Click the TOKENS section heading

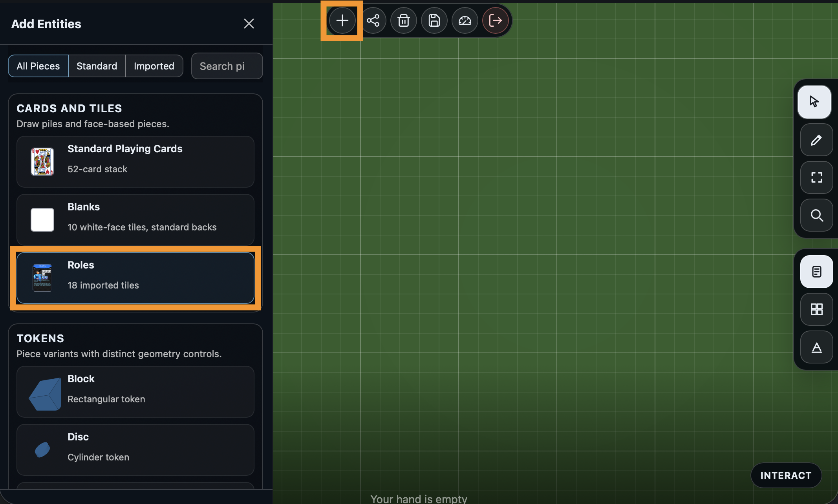click(40, 338)
